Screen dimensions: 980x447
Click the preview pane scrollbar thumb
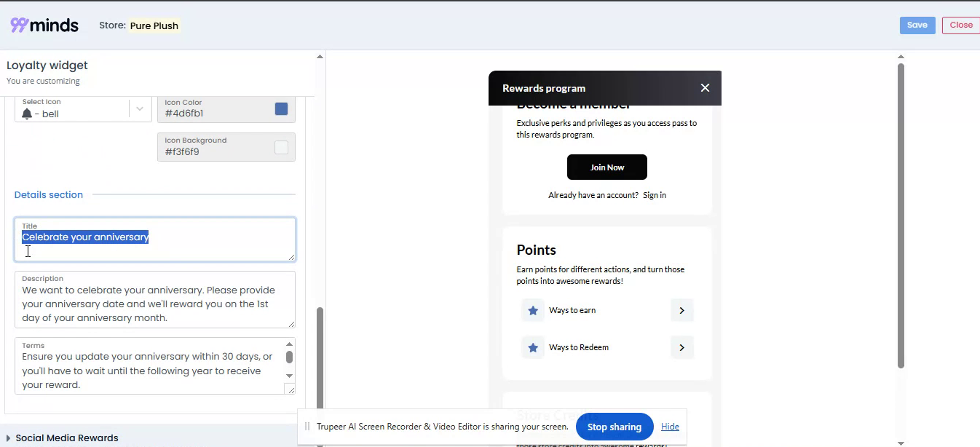[x=901, y=215]
